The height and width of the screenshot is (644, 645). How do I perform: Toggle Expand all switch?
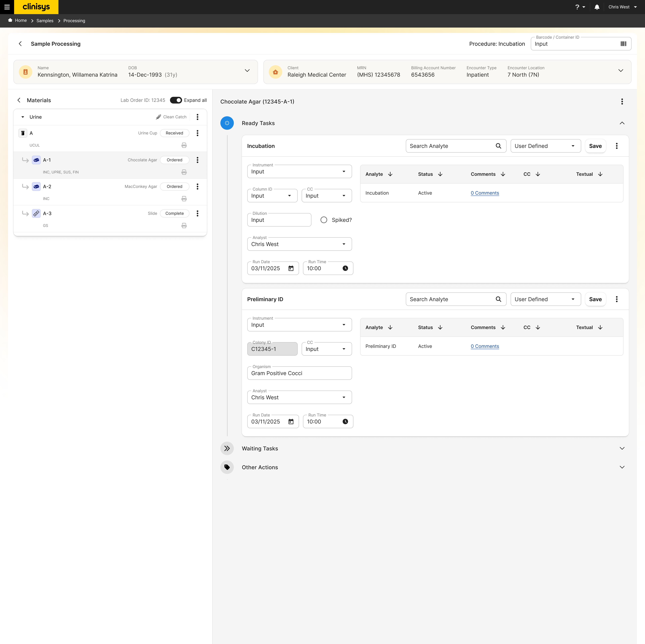176,100
